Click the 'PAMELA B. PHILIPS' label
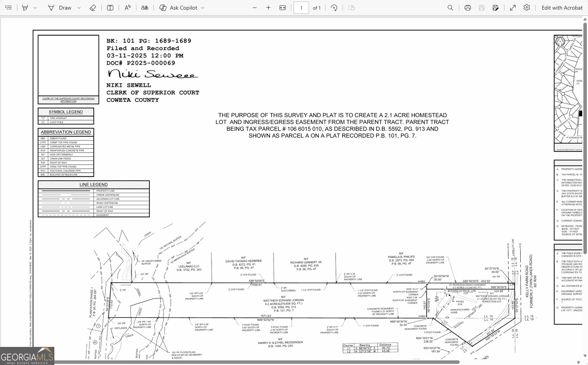Screen dimensions: 588x365 point(401,257)
